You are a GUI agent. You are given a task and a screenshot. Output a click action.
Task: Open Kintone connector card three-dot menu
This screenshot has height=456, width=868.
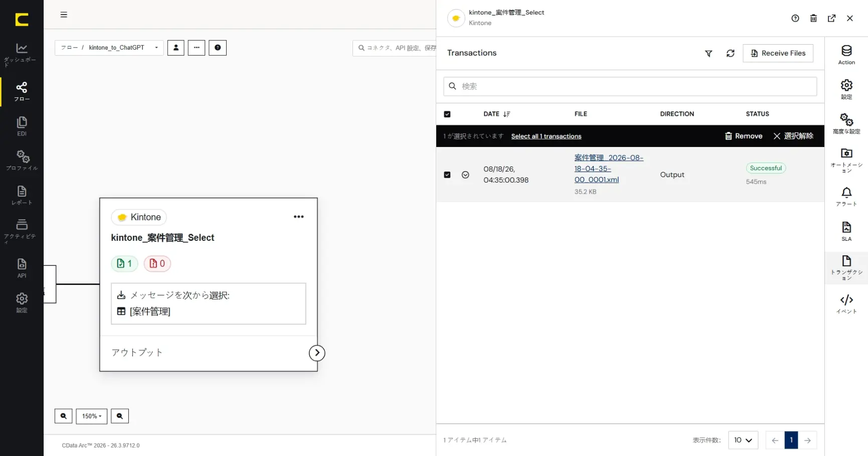(x=299, y=217)
